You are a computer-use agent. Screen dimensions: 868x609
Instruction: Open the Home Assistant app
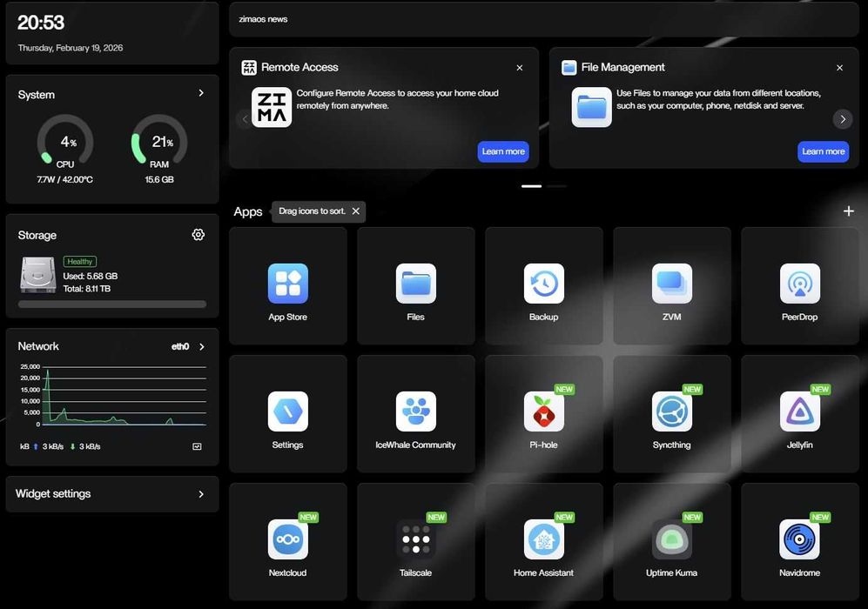click(543, 539)
